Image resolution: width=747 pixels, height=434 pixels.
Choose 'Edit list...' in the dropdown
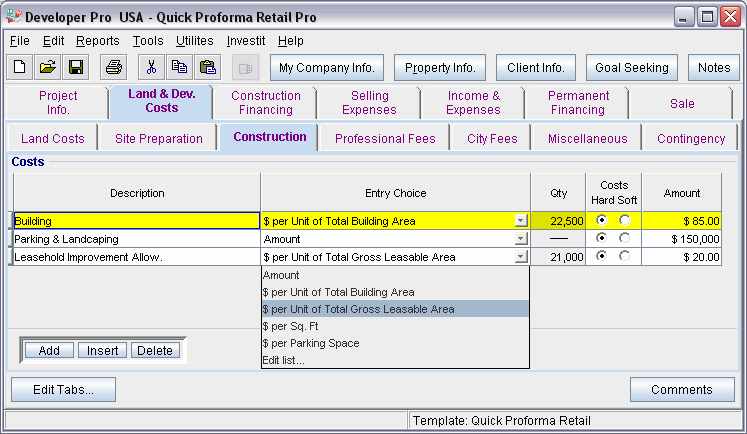pyautogui.click(x=395, y=360)
